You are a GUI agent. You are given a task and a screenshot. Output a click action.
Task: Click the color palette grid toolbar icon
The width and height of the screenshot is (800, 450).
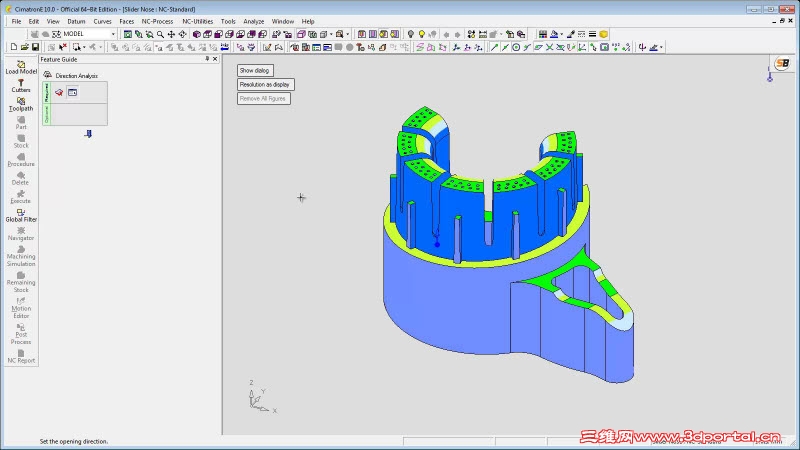pos(543,34)
